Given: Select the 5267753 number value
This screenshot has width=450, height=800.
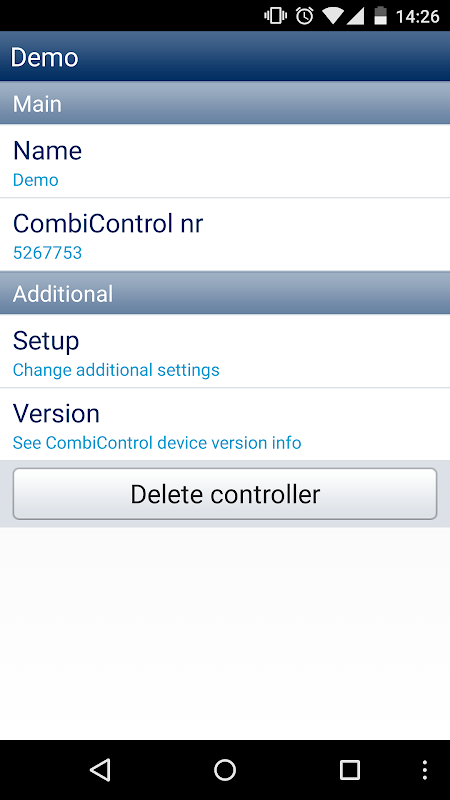Looking at the screenshot, I should [x=47, y=253].
